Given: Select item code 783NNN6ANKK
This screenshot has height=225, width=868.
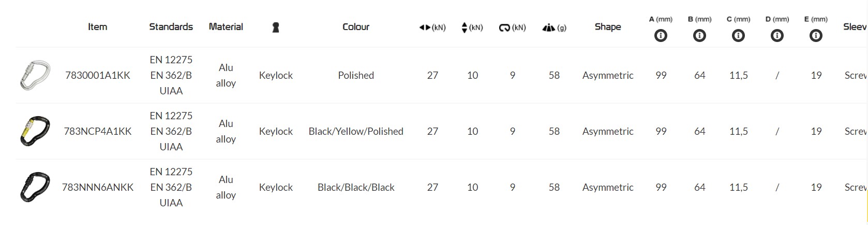Looking at the screenshot, I should [x=98, y=187].
